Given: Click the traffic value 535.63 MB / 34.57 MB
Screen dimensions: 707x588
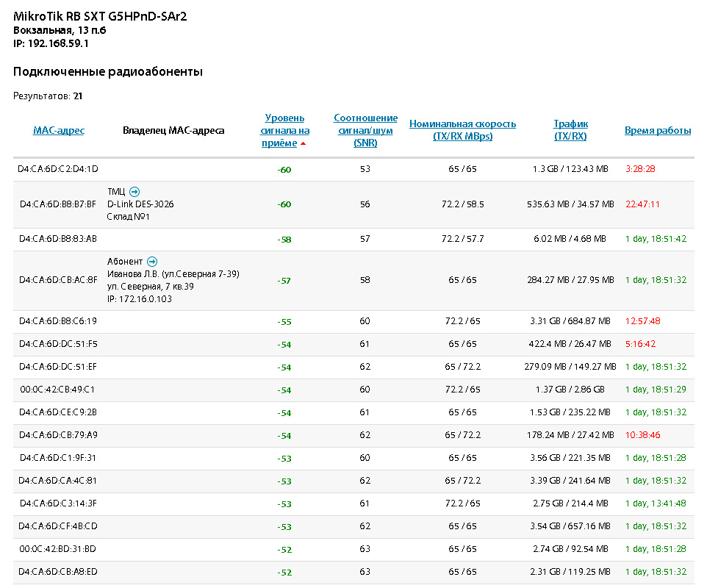Looking at the screenshot, I should click(x=570, y=204).
